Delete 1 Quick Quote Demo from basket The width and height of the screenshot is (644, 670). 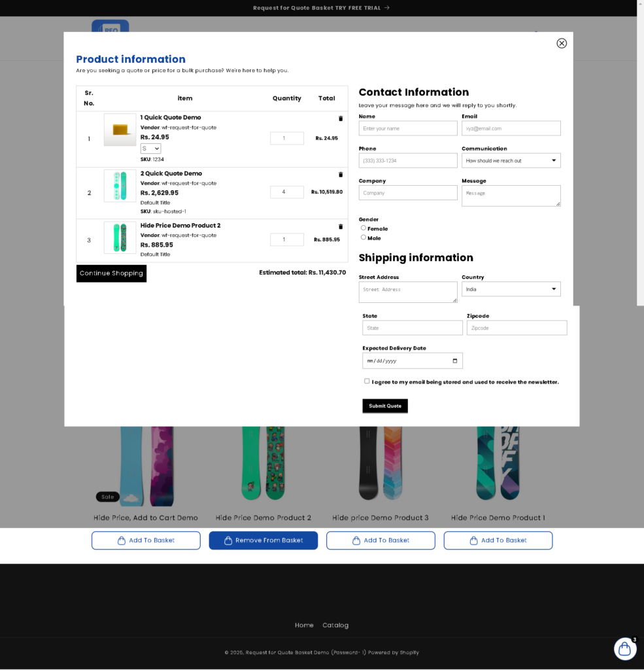point(340,118)
